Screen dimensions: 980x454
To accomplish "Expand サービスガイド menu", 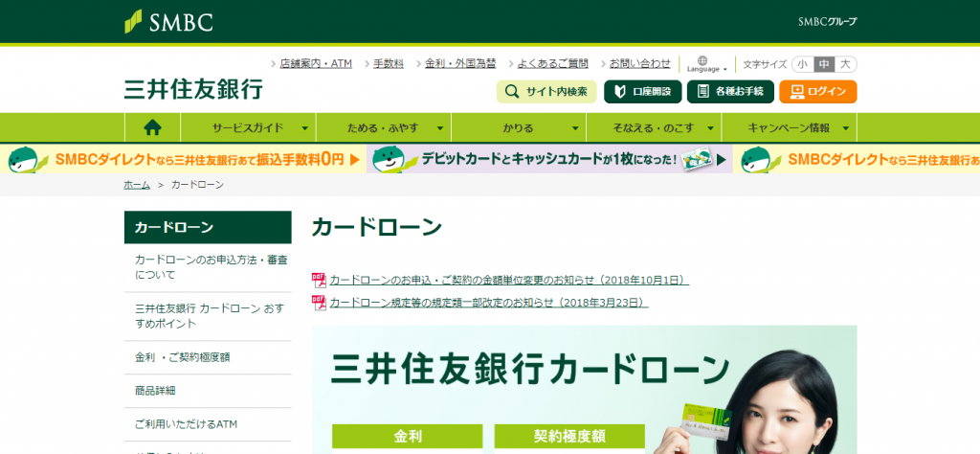I will point(248,127).
